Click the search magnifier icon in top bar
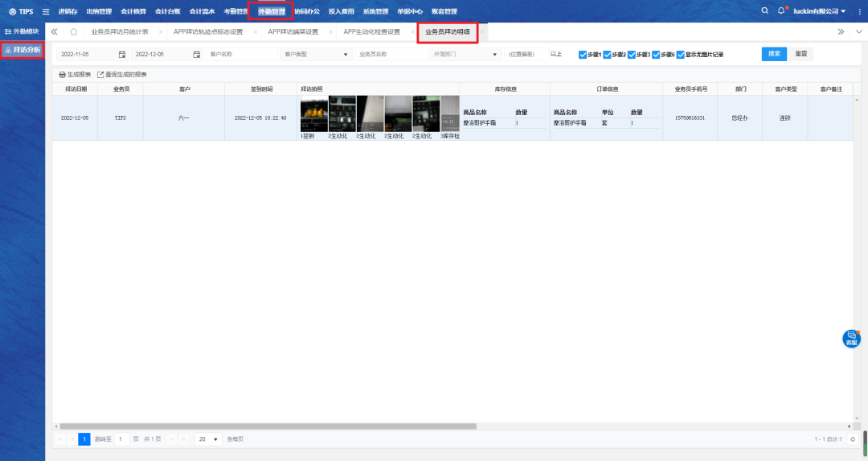The height and width of the screenshot is (461, 868). (x=764, y=11)
